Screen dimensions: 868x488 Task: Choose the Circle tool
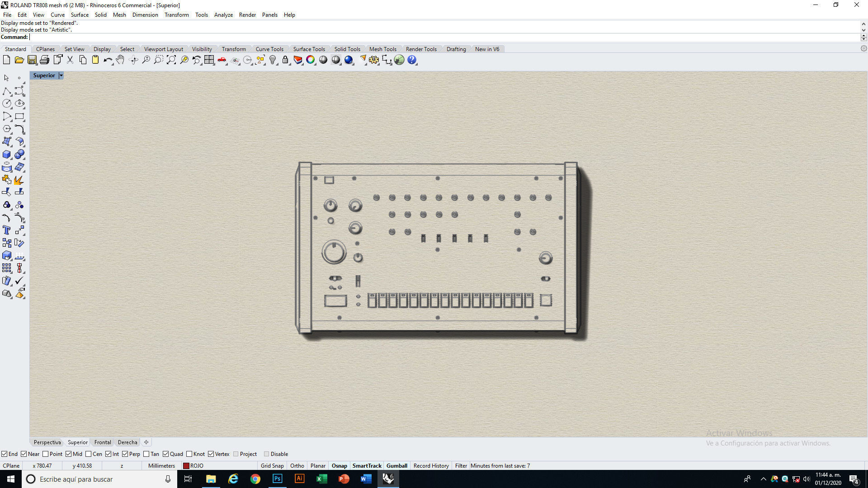(7, 103)
